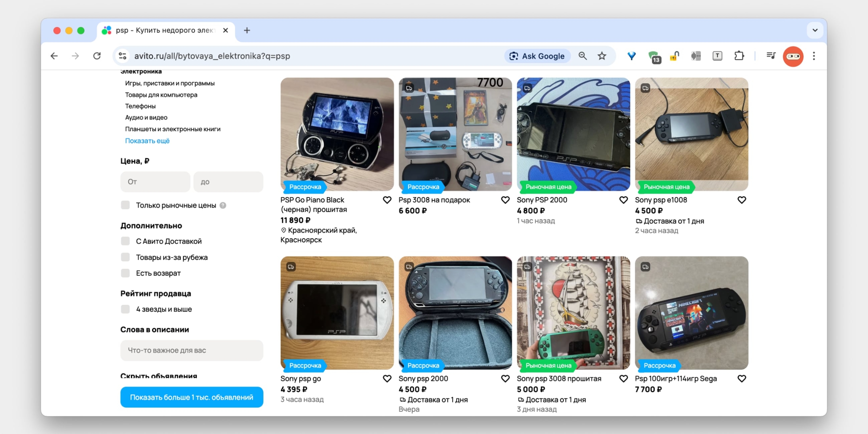
Task: Open Chrome three-dot menu
Action: [814, 56]
